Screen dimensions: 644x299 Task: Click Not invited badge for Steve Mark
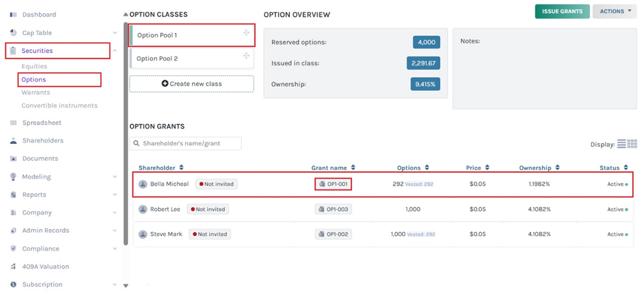210,235
